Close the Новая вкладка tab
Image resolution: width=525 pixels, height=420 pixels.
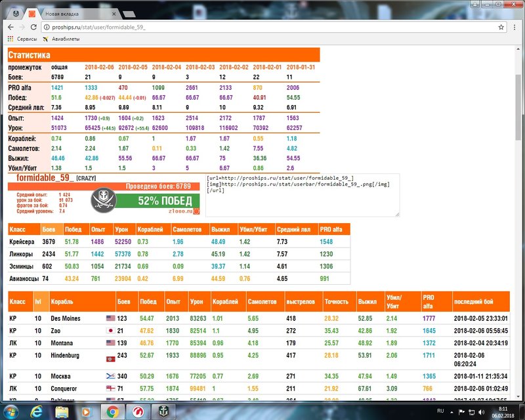coord(116,13)
